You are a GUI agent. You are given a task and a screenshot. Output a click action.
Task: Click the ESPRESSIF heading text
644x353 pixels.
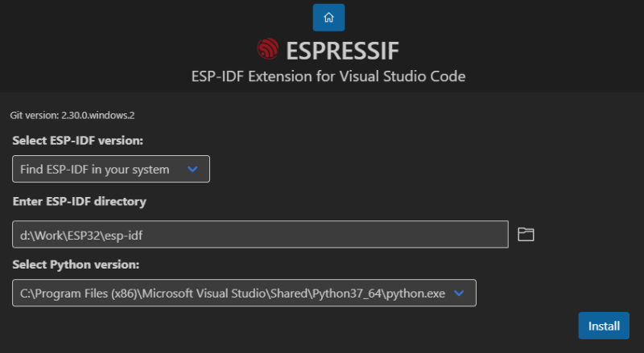(x=343, y=51)
